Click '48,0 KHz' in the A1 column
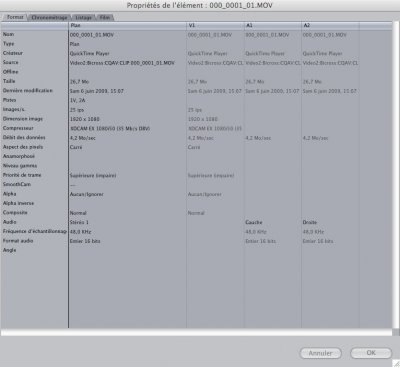This screenshot has height=367, width=400. coord(256,231)
